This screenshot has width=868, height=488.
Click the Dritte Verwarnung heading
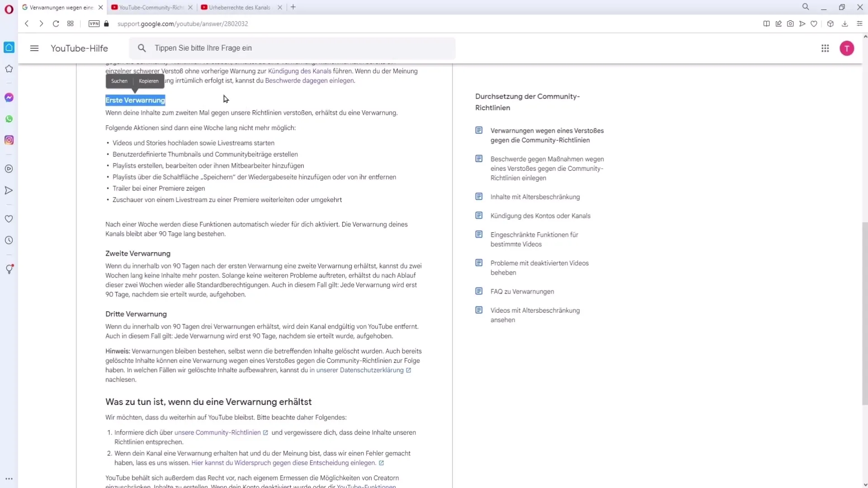point(136,314)
